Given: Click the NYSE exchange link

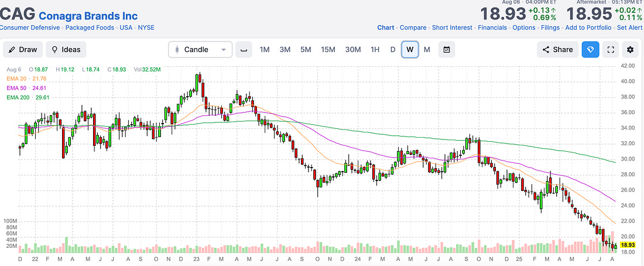Looking at the screenshot, I should tap(146, 28).
